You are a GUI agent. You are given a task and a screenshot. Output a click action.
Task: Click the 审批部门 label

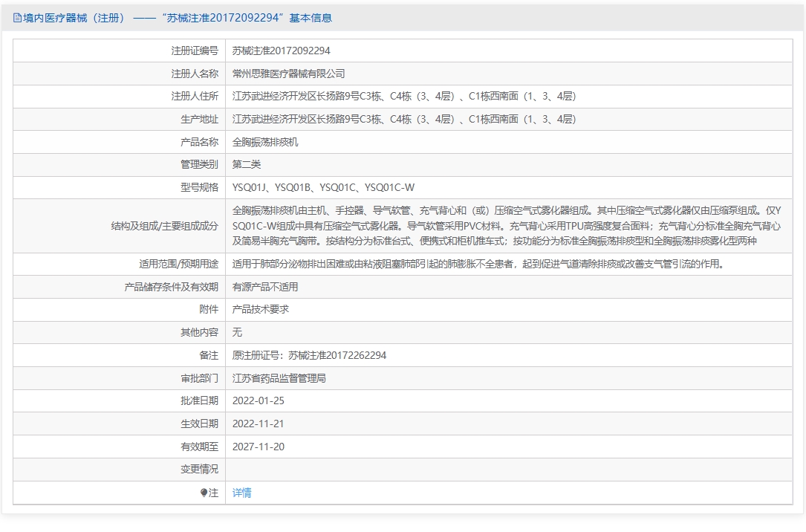pyautogui.click(x=199, y=378)
